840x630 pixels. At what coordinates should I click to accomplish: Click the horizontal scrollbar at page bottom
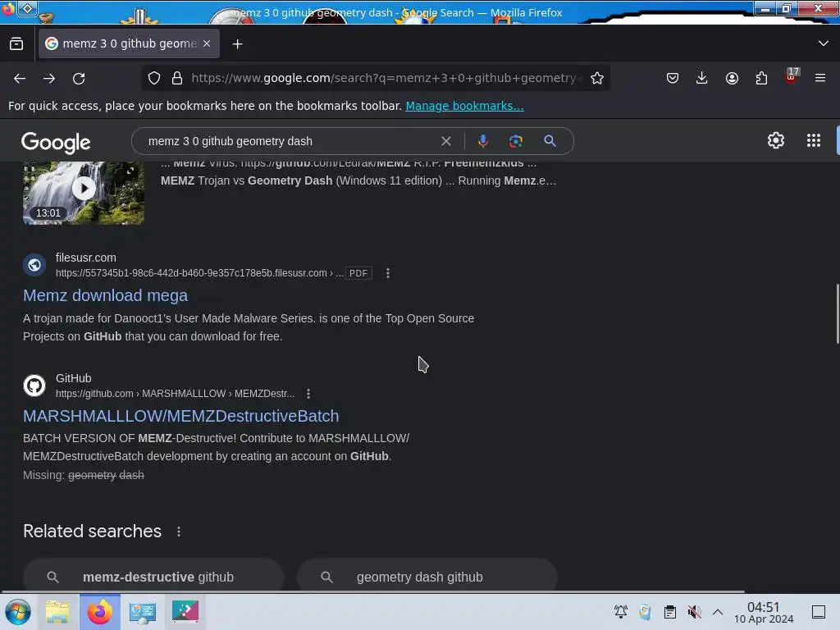point(372,592)
